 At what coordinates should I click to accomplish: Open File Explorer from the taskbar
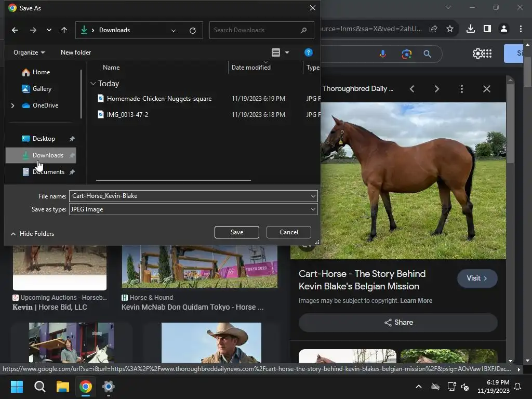click(x=63, y=387)
